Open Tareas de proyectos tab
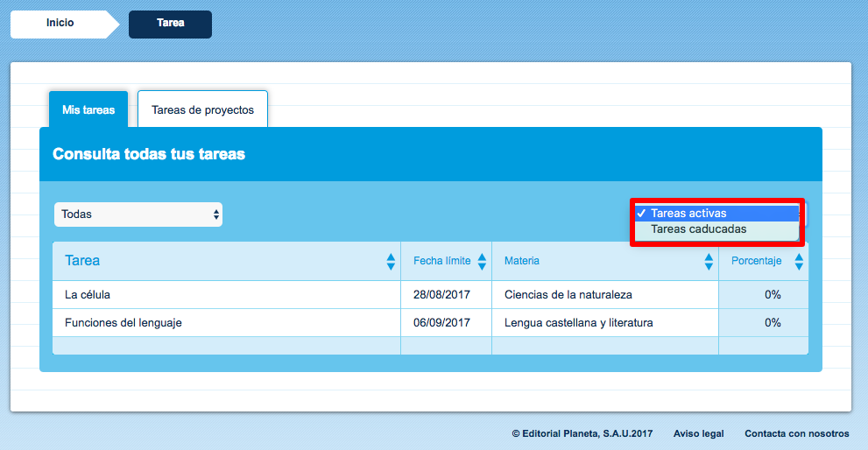 pos(202,110)
